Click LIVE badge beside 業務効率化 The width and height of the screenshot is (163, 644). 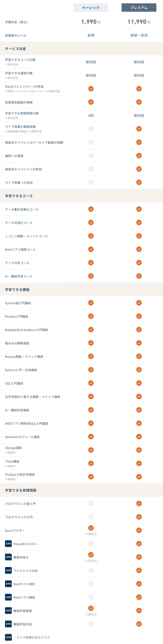pyautogui.click(x=8, y=557)
